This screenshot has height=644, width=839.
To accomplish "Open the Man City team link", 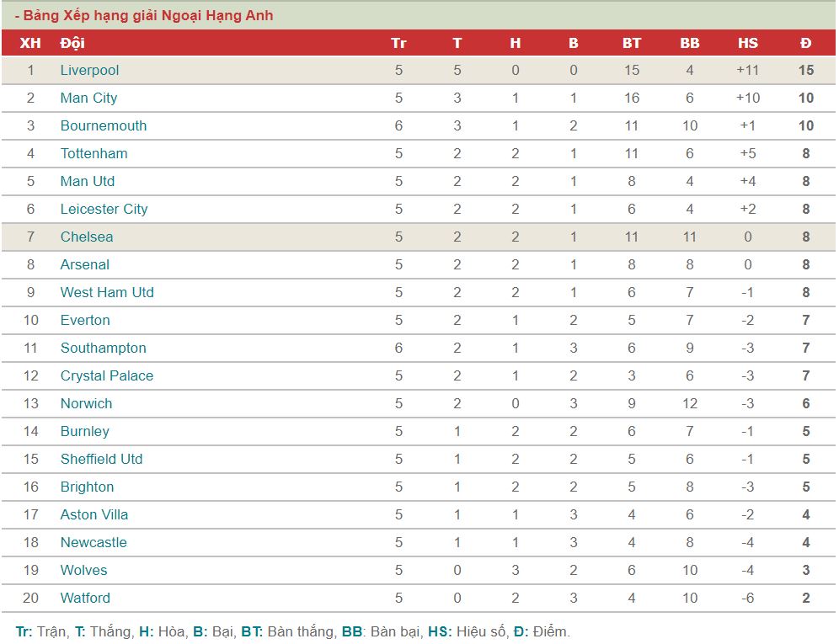I will [x=88, y=98].
